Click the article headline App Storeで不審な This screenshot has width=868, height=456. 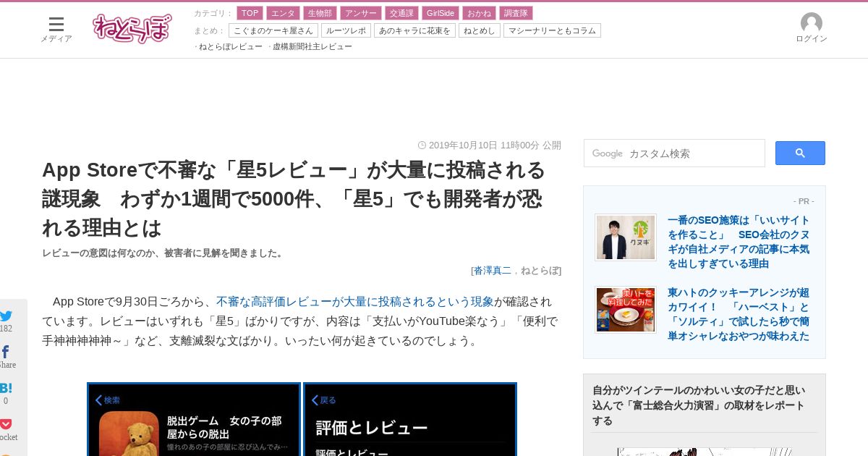(x=294, y=199)
